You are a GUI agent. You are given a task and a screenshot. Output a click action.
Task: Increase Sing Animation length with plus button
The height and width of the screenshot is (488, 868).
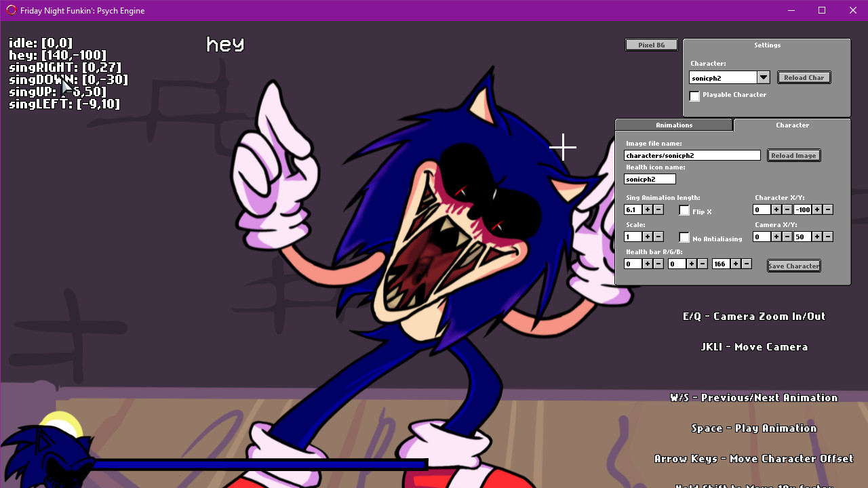[x=647, y=209]
